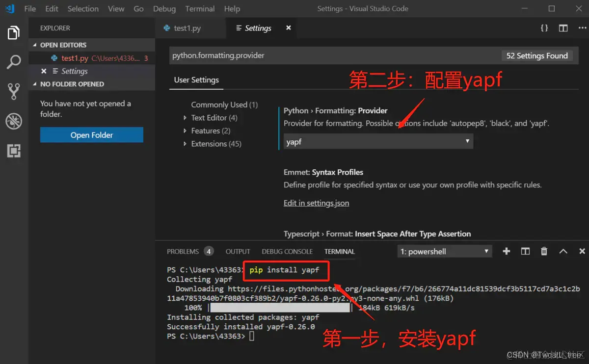
Task: Switch to the OUTPUT panel tab
Action: (238, 251)
